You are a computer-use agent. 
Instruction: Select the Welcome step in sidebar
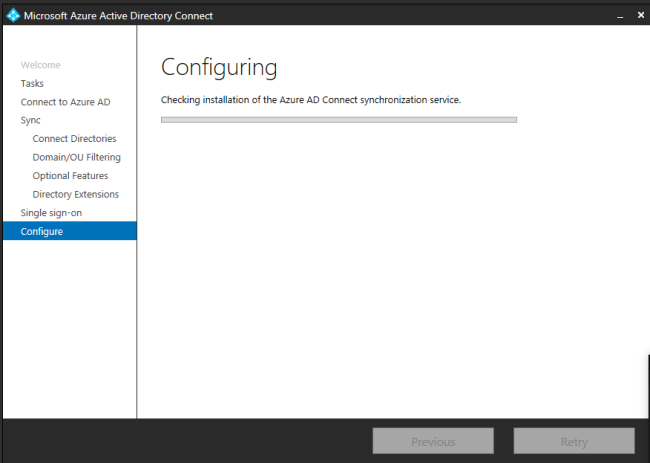tap(41, 65)
